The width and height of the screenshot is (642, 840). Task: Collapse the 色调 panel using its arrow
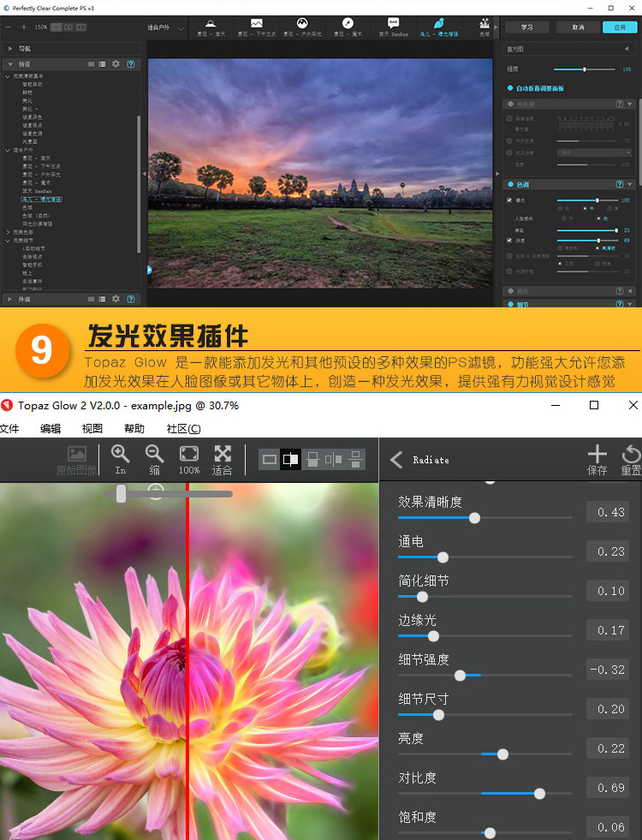pyautogui.click(x=630, y=184)
